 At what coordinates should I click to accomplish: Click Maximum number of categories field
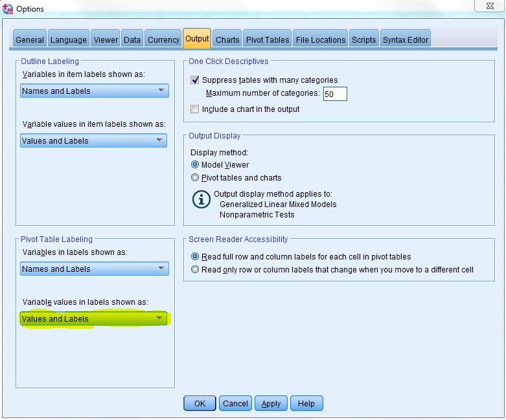click(x=335, y=94)
